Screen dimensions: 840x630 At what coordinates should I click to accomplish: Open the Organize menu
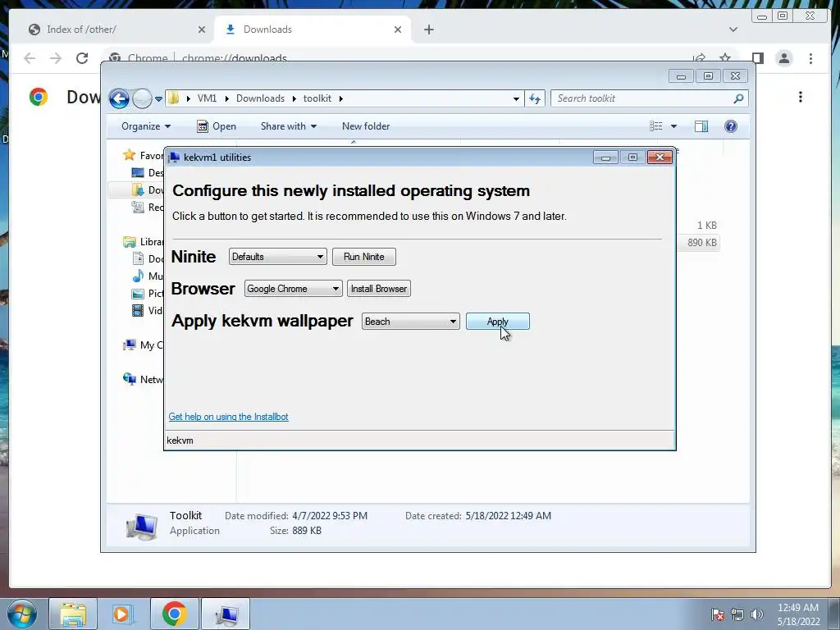pos(146,126)
